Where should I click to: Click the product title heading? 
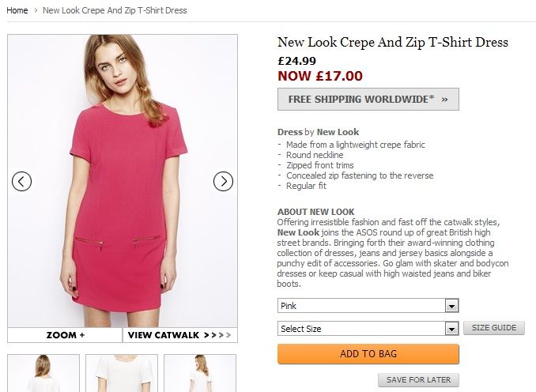click(392, 43)
